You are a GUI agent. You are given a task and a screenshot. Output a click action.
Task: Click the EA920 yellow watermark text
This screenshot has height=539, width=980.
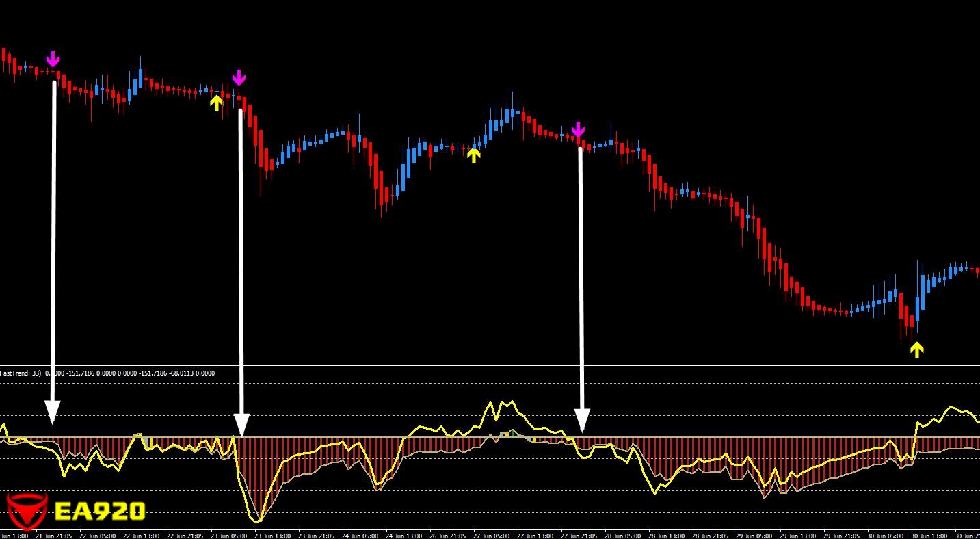pos(100,512)
